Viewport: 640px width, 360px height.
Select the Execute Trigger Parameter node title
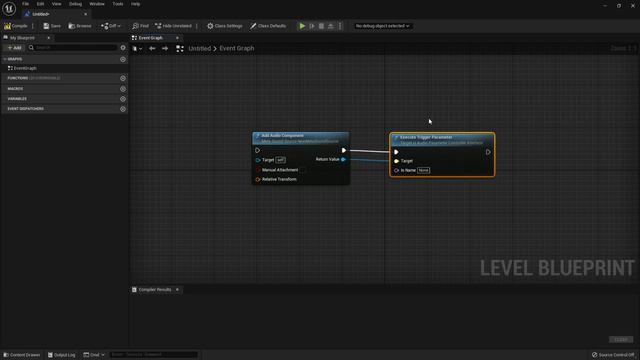coord(426,137)
